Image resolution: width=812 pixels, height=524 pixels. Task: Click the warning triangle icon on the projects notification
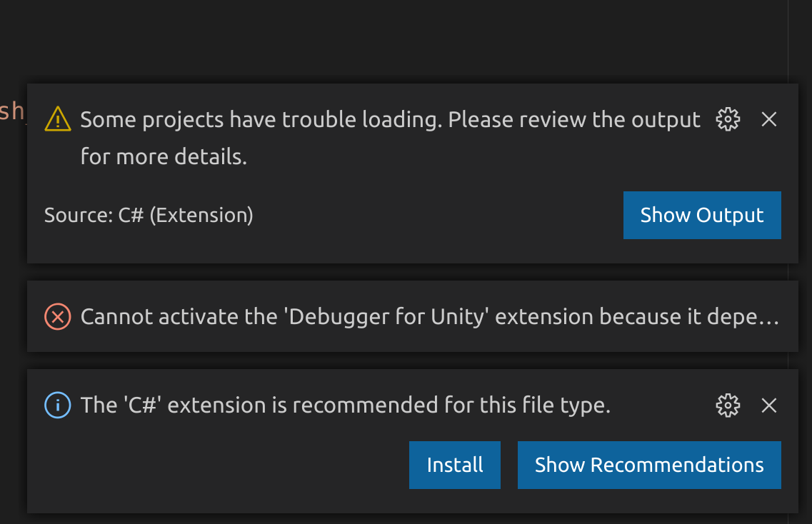point(57,119)
